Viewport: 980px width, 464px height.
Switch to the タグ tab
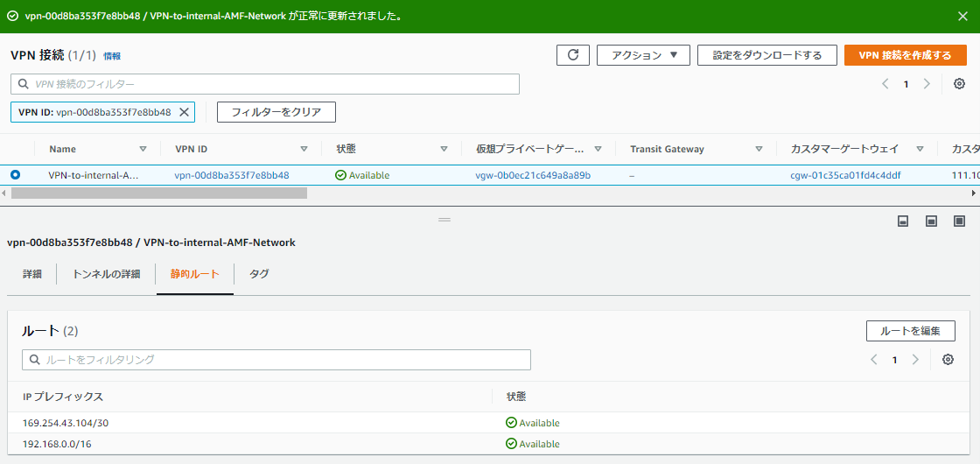259,274
